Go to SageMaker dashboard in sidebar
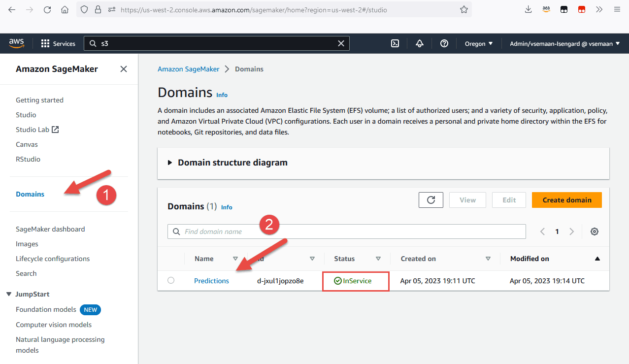Image resolution: width=629 pixels, height=364 pixels. pos(50,229)
